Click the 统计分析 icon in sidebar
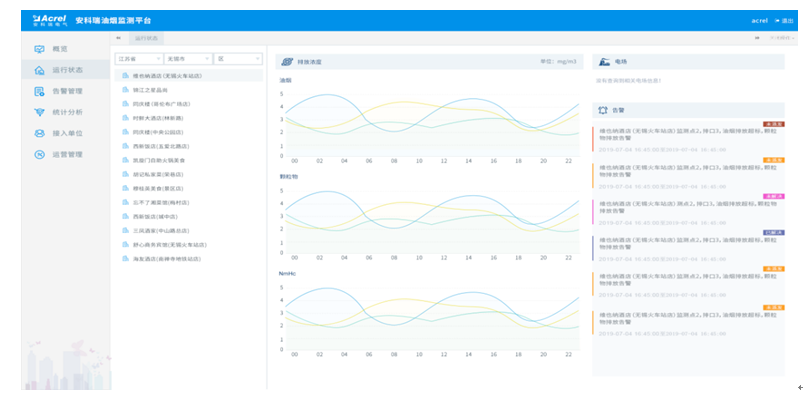Screen dimensions: 803x396 tap(39, 112)
